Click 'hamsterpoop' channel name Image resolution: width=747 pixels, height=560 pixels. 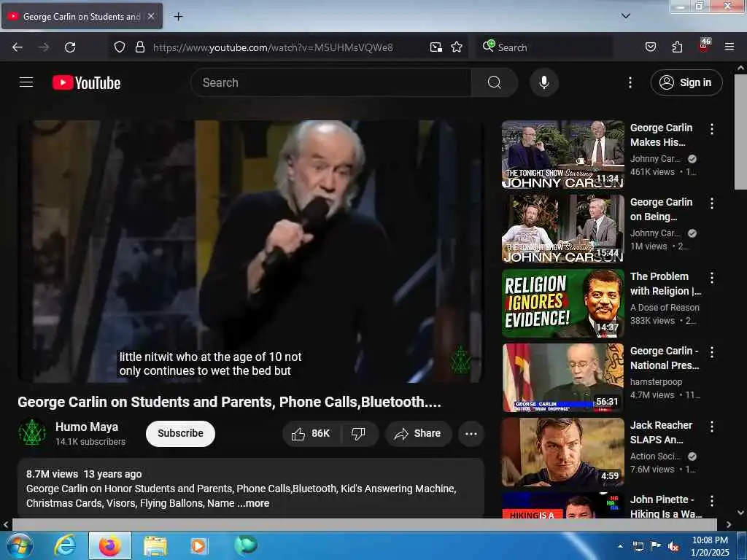[x=656, y=382]
